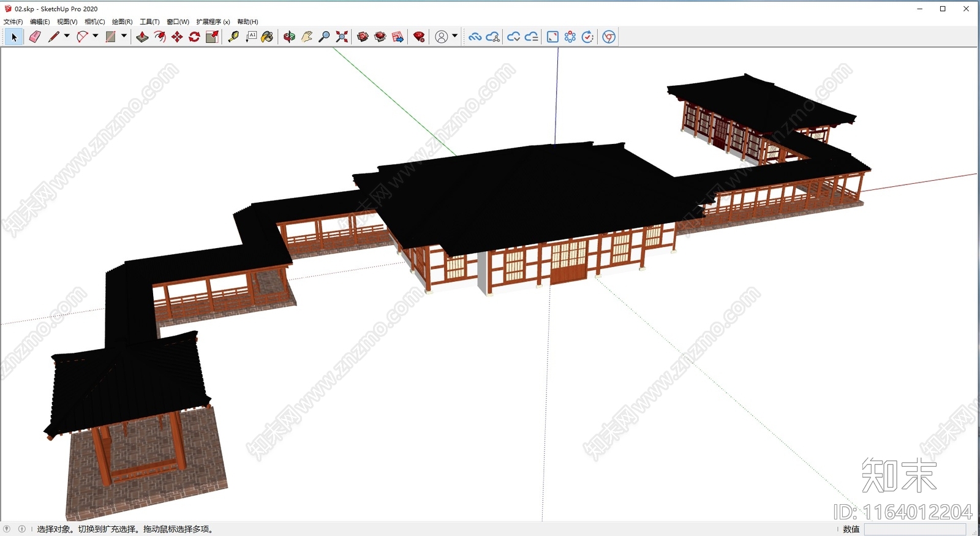Activate the Push/Pull tool
Screen dimensions: 980x536
(142, 37)
